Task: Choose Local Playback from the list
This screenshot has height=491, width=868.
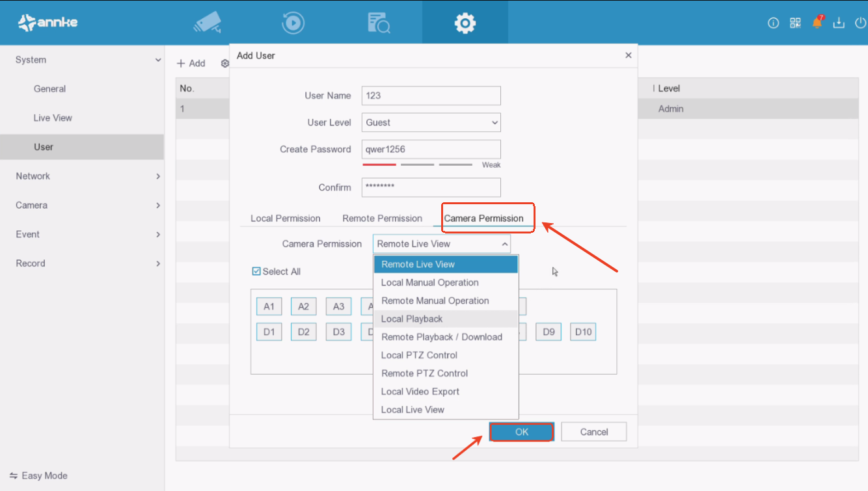Action: 412,319
